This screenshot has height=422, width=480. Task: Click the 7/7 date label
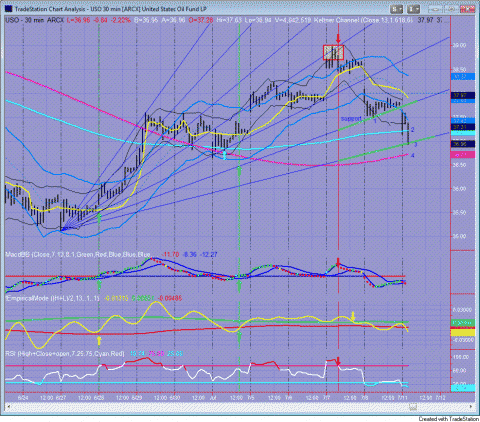pos(327,398)
